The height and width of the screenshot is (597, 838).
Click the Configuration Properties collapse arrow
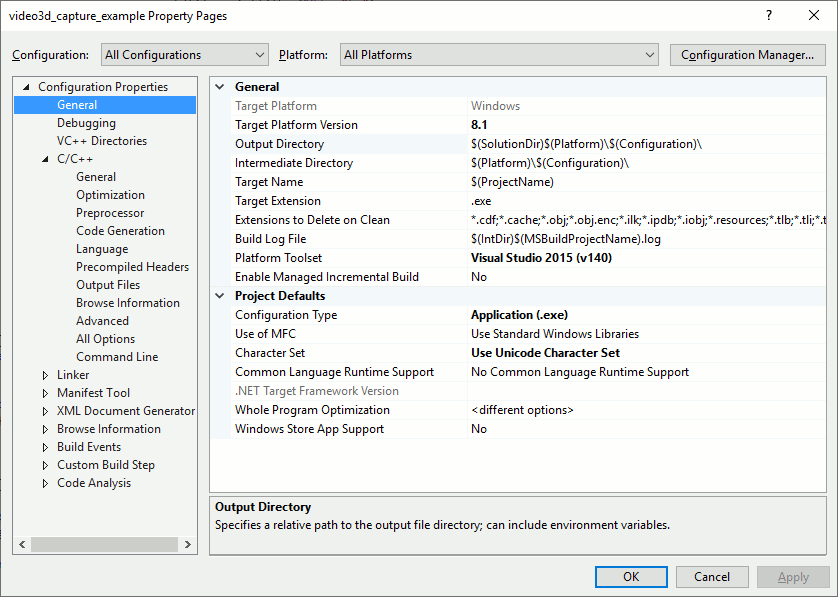24,86
